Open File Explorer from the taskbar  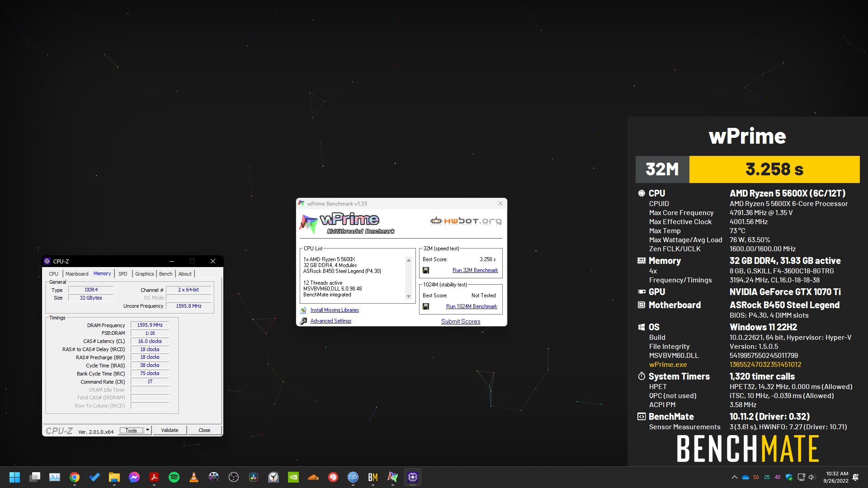(x=114, y=477)
